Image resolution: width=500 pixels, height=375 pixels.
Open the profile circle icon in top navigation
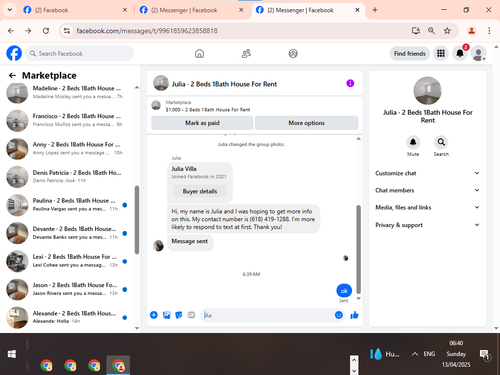[x=293, y=53]
